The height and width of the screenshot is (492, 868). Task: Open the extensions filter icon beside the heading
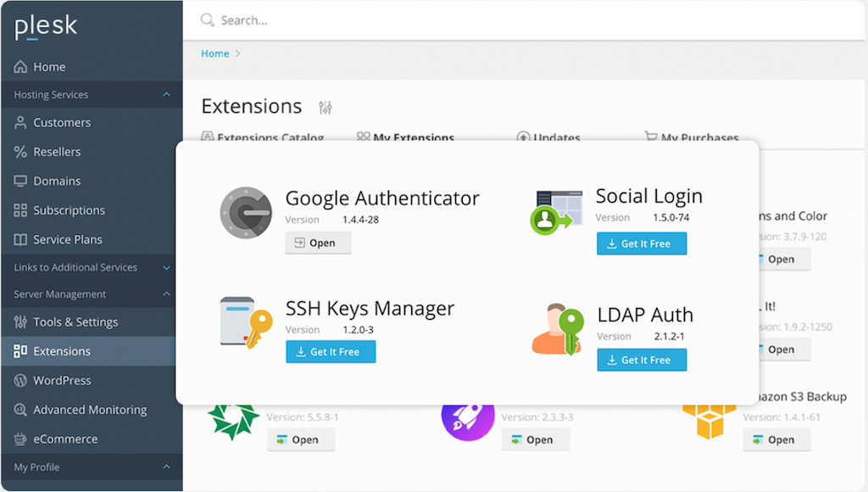pos(325,107)
